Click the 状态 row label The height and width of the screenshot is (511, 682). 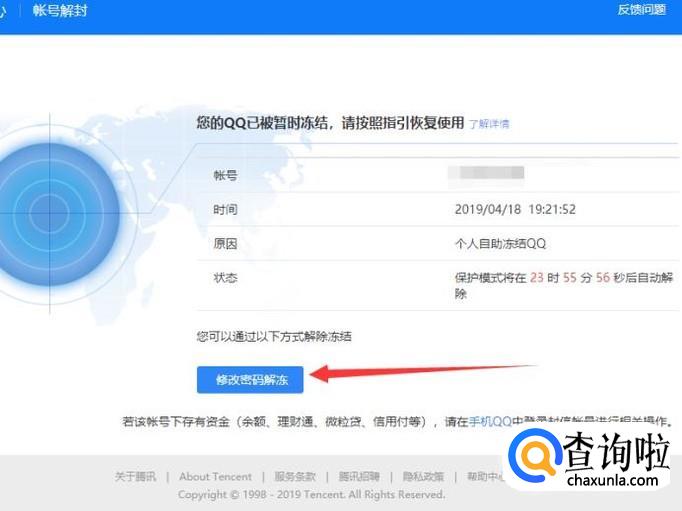225,277
